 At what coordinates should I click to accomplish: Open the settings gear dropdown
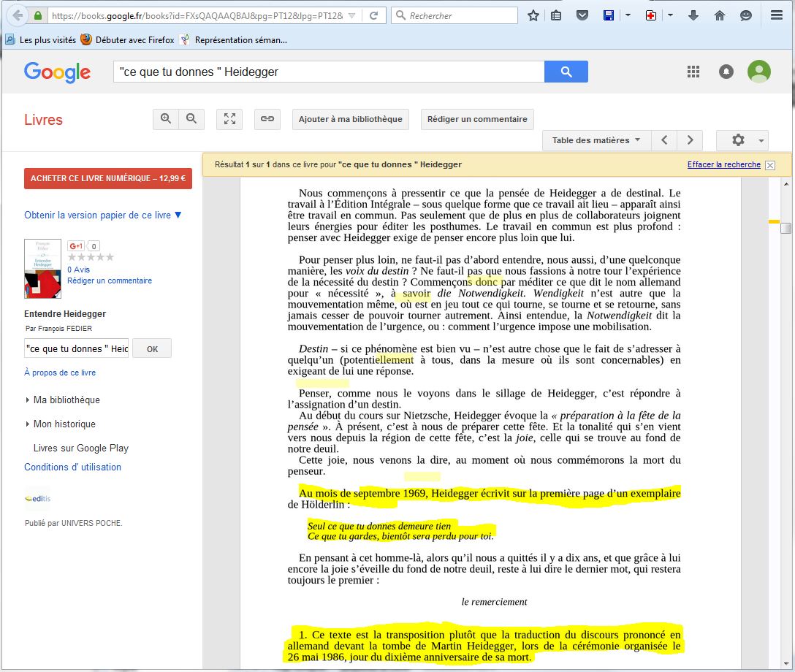click(742, 140)
